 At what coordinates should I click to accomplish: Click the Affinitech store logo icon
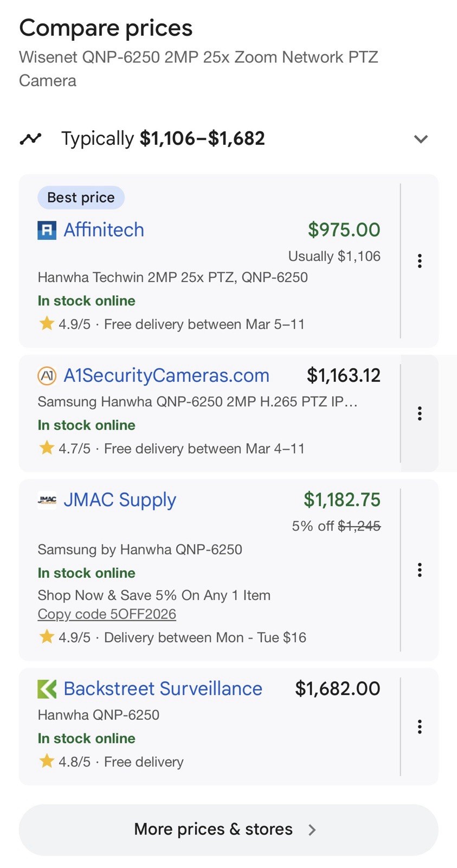[47, 230]
